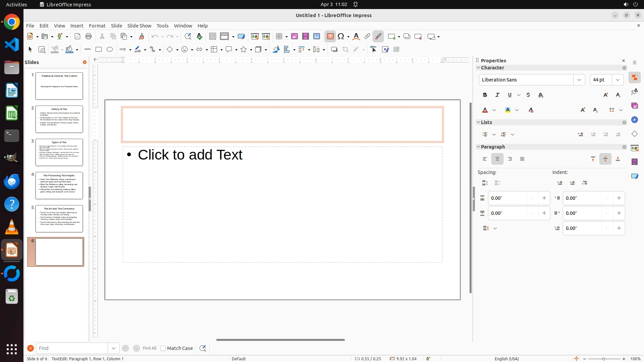Toggle Bold in Character panel
This screenshot has height=362, width=644.
point(485,95)
